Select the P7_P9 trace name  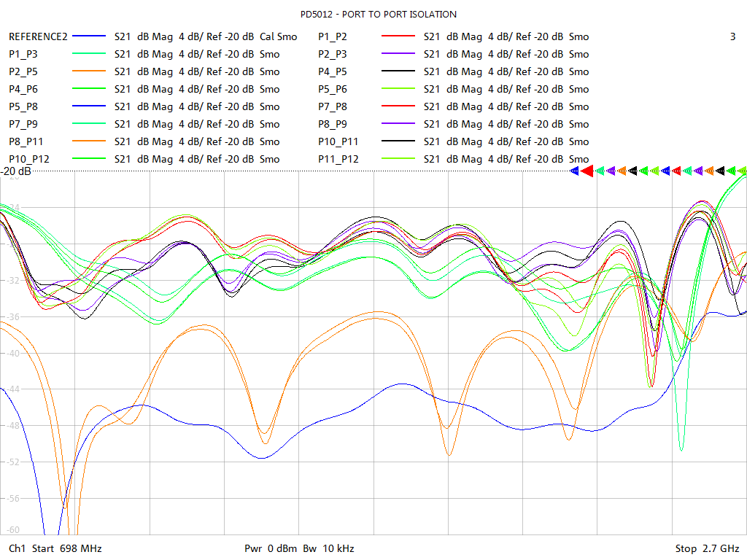(23, 124)
